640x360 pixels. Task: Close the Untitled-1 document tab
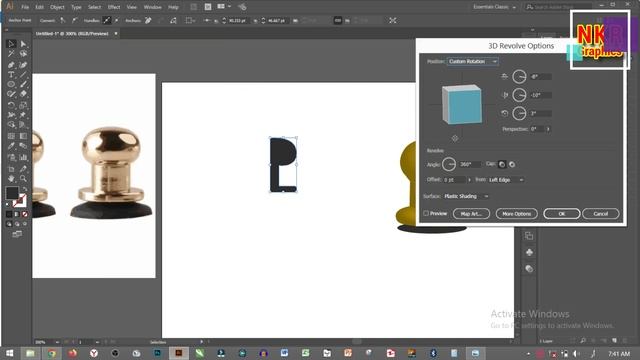click(x=116, y=33)
